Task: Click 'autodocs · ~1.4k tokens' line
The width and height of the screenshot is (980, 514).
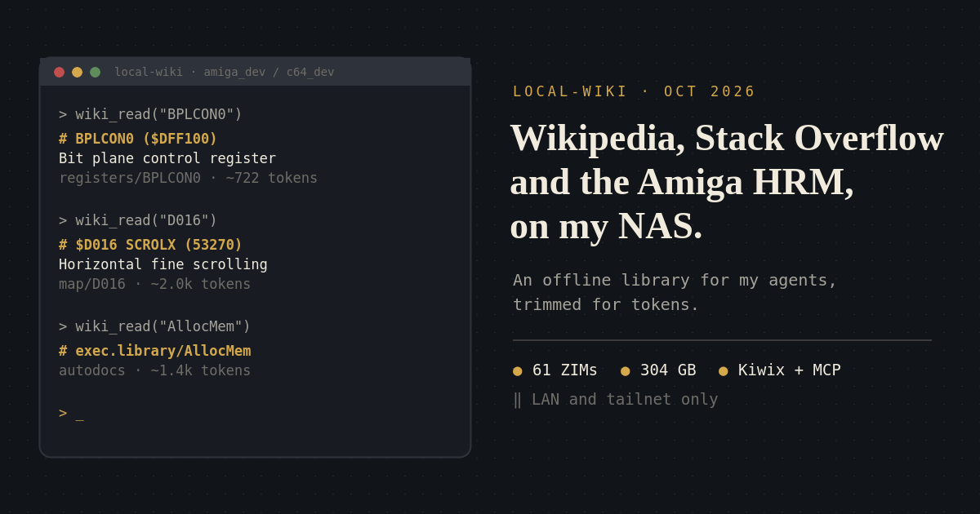Action: pyautogui.click(x=154, y=370)
